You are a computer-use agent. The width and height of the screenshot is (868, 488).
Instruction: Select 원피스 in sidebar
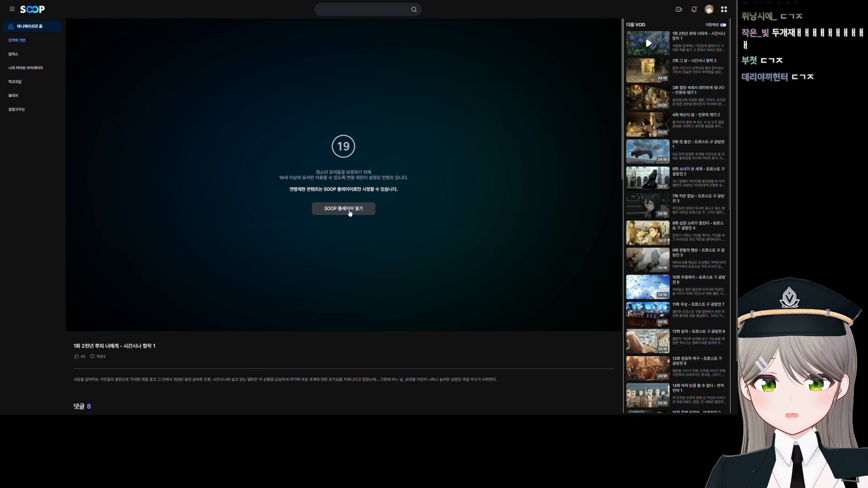click(13, 54)
